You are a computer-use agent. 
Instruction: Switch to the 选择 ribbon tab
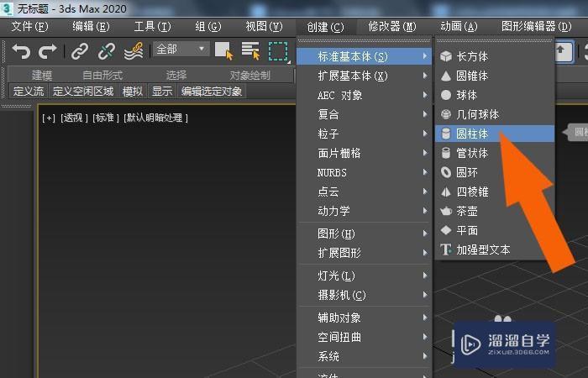[176, 76]
